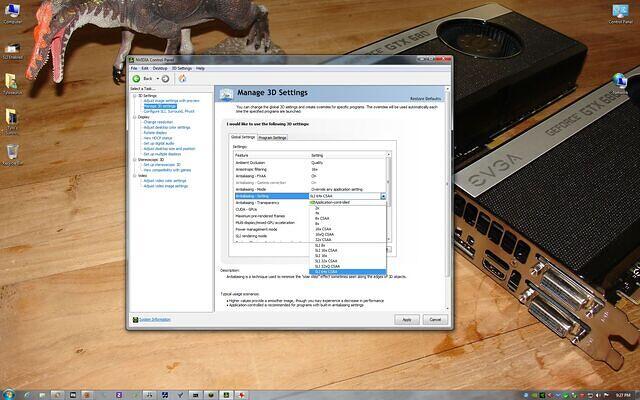This screenshot has height=400, width=640.
Task: Switch to the Program Settings tab
Action: click(x=273, y=137)
